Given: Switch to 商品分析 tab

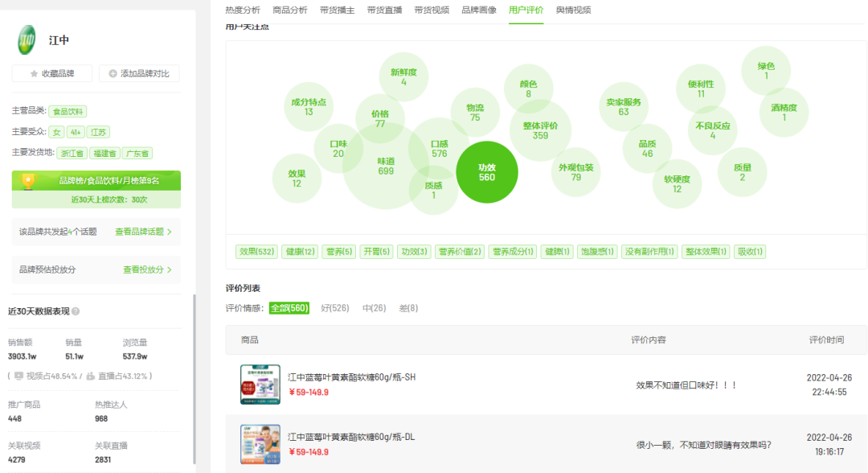Looking at the screenshot, I should tap(290, 10).
